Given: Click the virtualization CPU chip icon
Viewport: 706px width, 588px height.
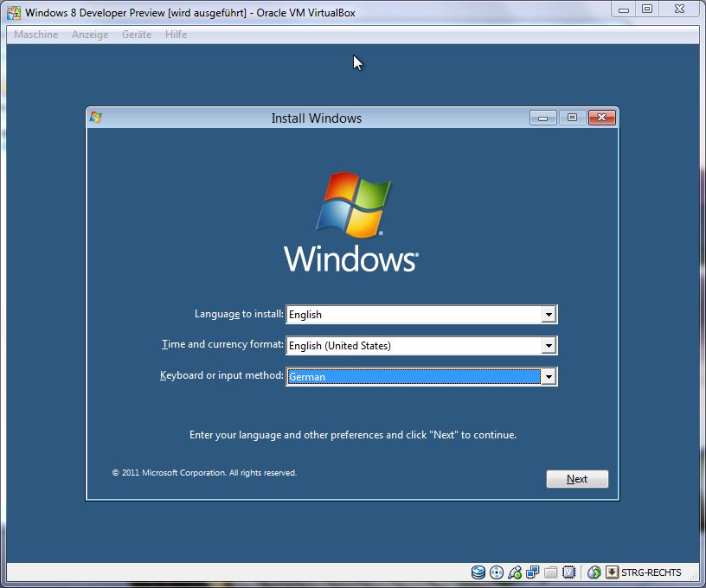Looking at the screenshot, I should [569, 572].
